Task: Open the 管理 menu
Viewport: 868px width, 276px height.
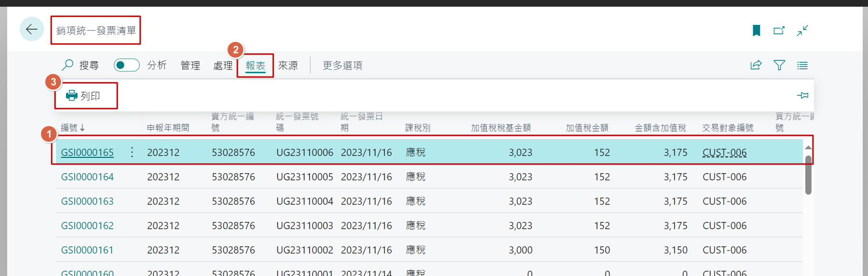Action: 190,66
